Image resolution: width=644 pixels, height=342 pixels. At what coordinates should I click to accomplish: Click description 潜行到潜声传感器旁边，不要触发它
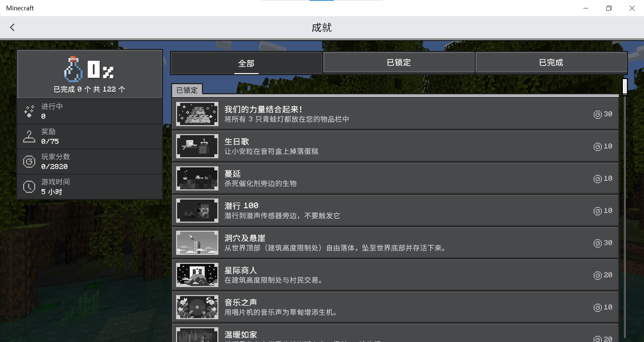(282, 216)
